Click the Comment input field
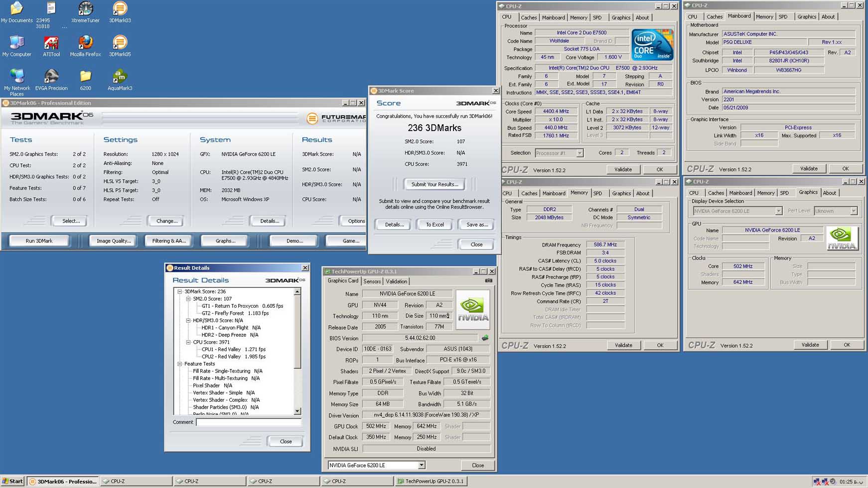This screenshot has height=488, width=868. [x=249, y=422]
